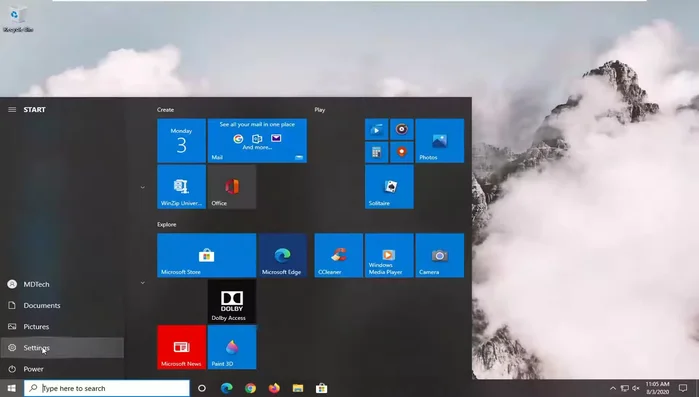
Task: Click the taskbar search box
Action: pyautogui.click(x=107, y=388)
